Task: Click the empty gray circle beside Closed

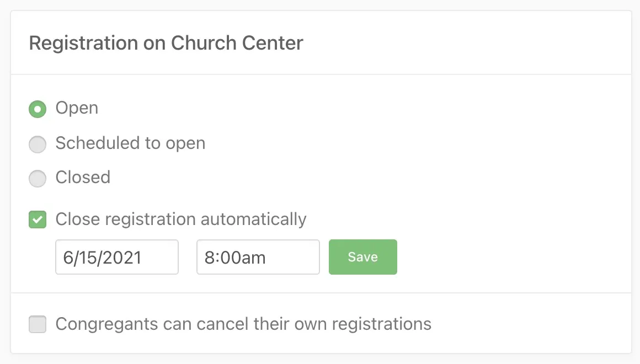Action: point(38,179)
